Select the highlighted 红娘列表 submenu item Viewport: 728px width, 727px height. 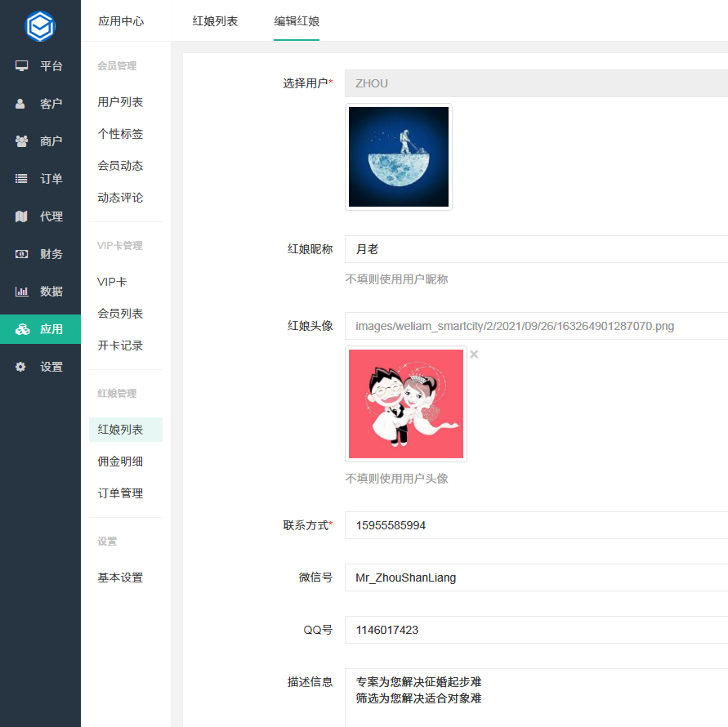(126, 430)
